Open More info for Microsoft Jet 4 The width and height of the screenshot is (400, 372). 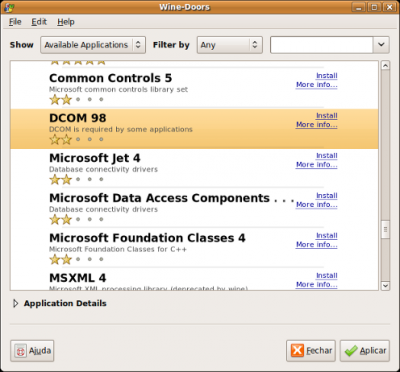317,165
